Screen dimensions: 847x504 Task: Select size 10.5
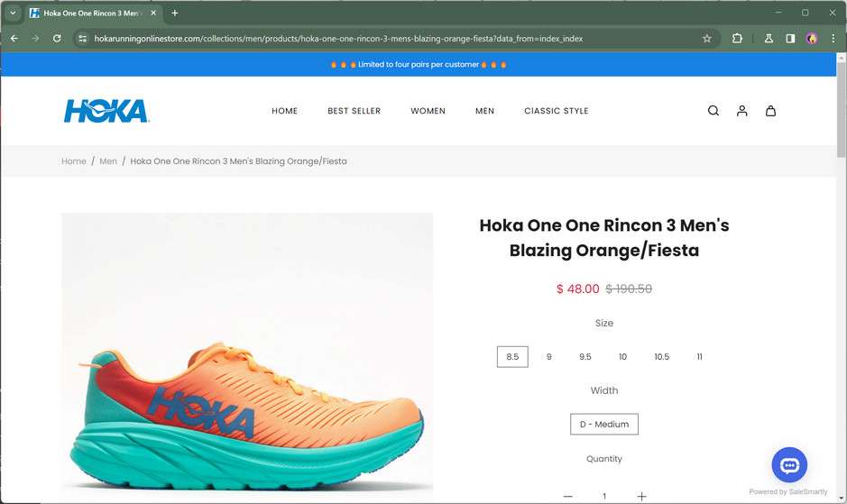click(662, 356)
